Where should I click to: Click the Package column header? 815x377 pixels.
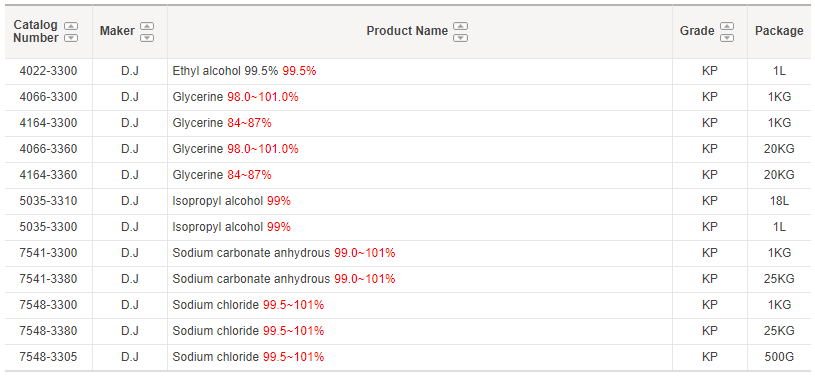[779, 31]
